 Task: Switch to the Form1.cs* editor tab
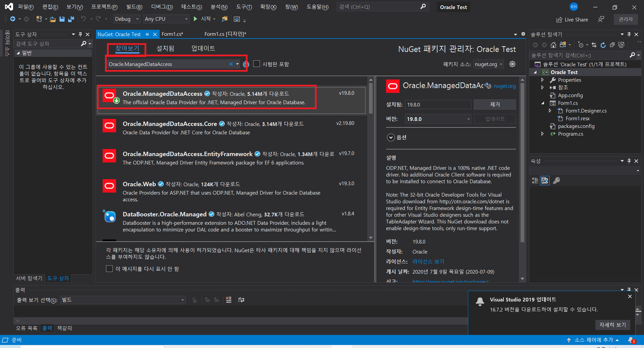[172, 34]
